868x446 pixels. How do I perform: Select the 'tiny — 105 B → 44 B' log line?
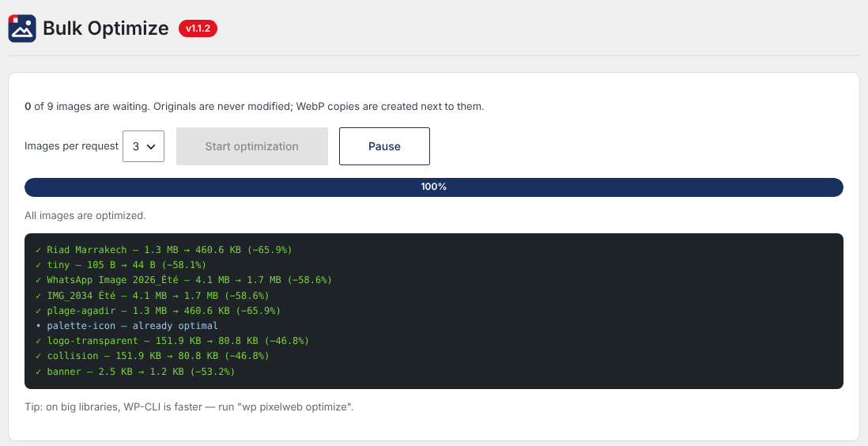121,265
